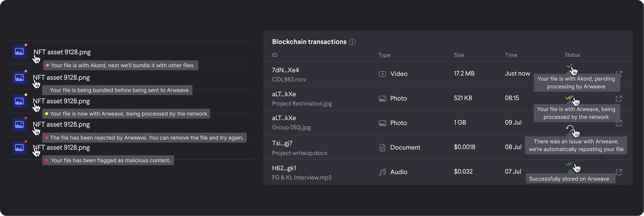The image size is (644, 216).
Task: Click the orange single-check status icon
Action: pos(569,66)
